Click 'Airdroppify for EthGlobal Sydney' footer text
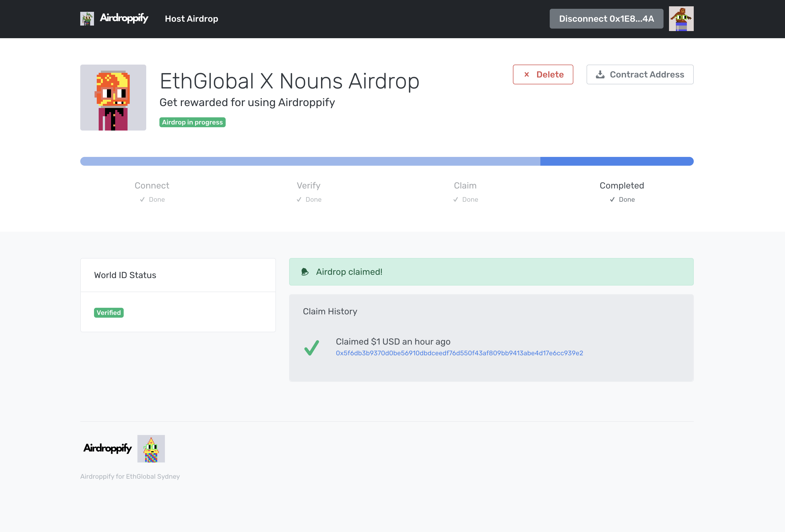The image size is (785, 532). tap(130, 476)
